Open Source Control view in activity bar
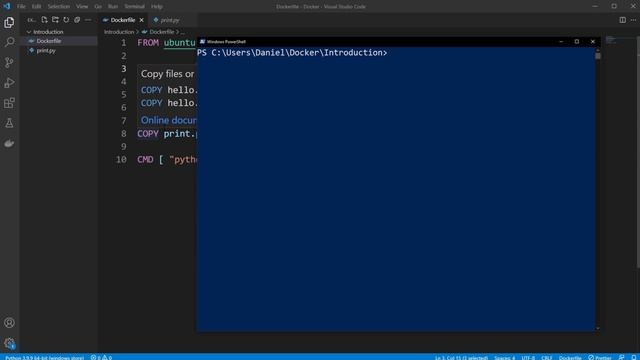 [9, 62]
